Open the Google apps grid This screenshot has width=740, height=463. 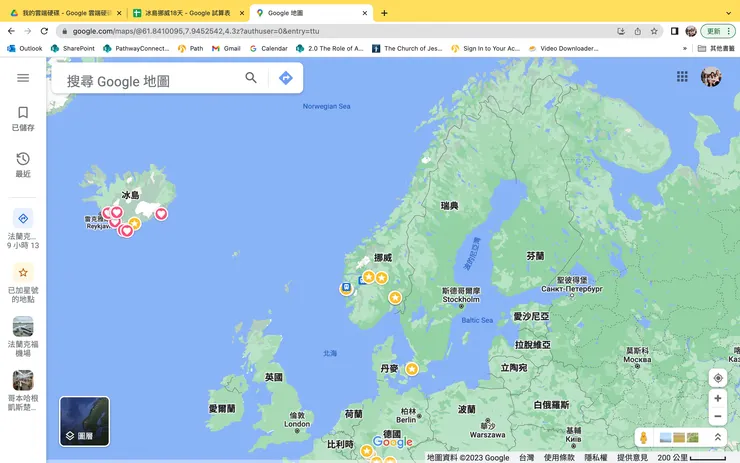pos(682,76)
